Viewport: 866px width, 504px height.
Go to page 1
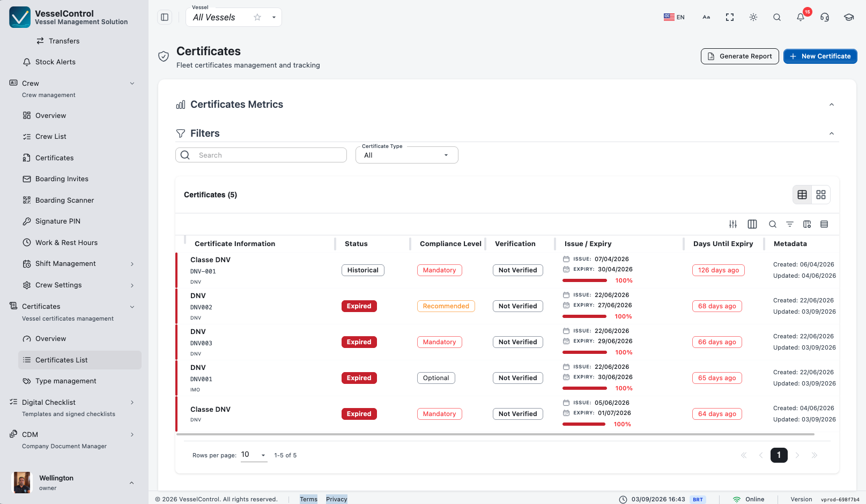tap(779, 455)
